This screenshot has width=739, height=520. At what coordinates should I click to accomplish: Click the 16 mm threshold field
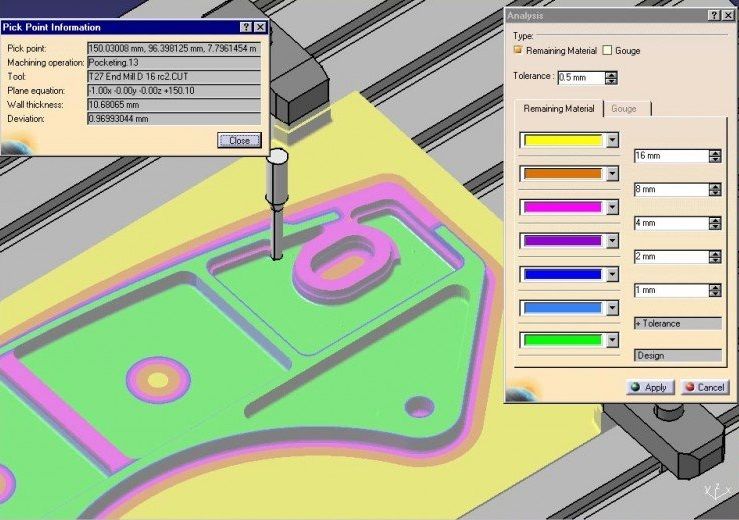670,156
